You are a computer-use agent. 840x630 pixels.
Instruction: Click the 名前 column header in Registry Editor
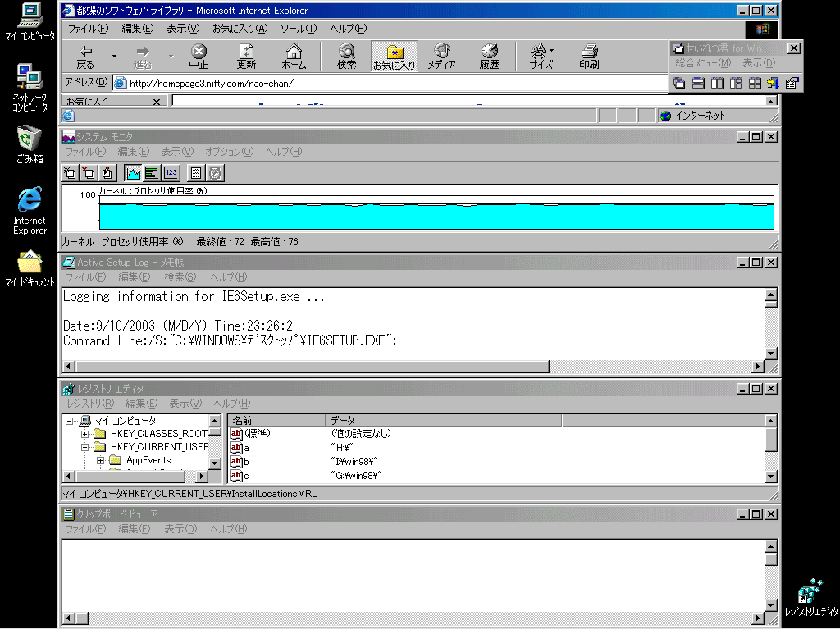point(277,421)
